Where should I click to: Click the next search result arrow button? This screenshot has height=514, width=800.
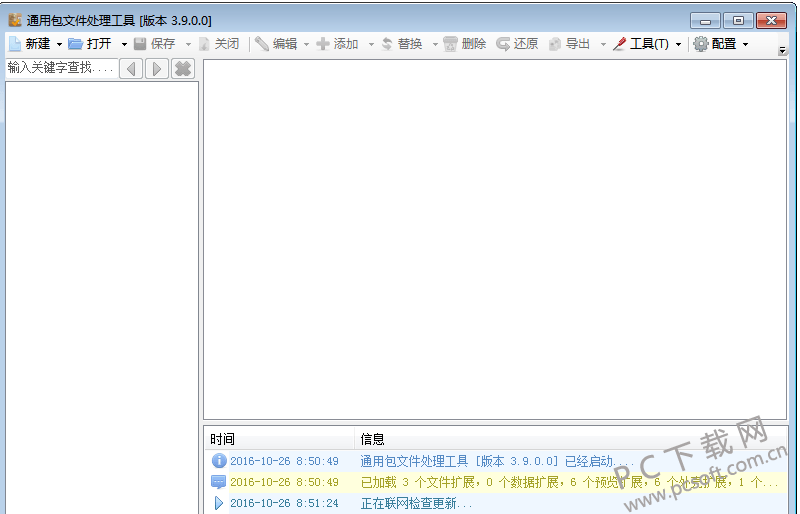(157, 68)
